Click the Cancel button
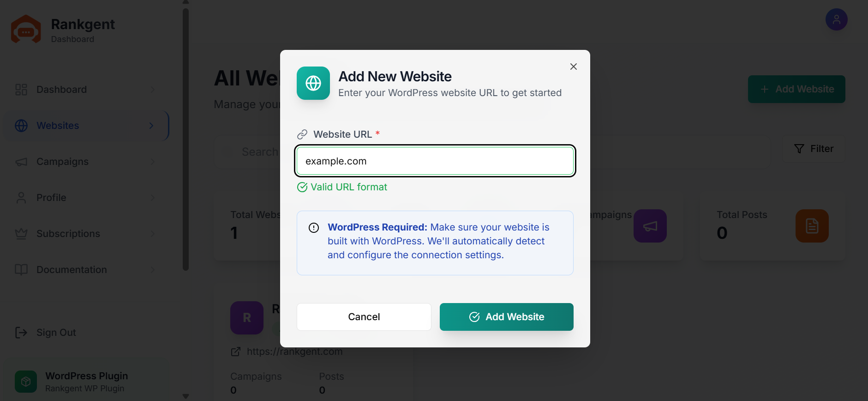Screen dimensions: 868x401 (364, 317)
